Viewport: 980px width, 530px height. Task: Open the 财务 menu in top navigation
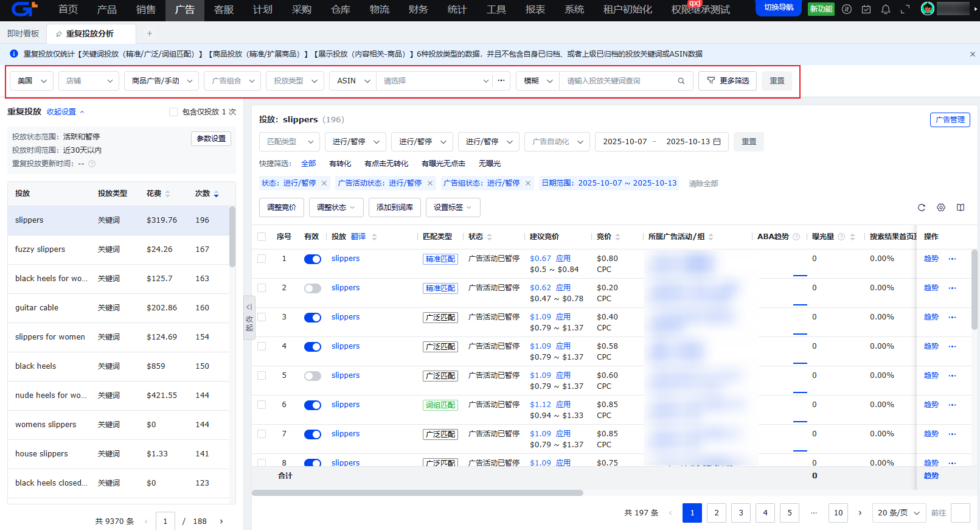click(418, 10)
